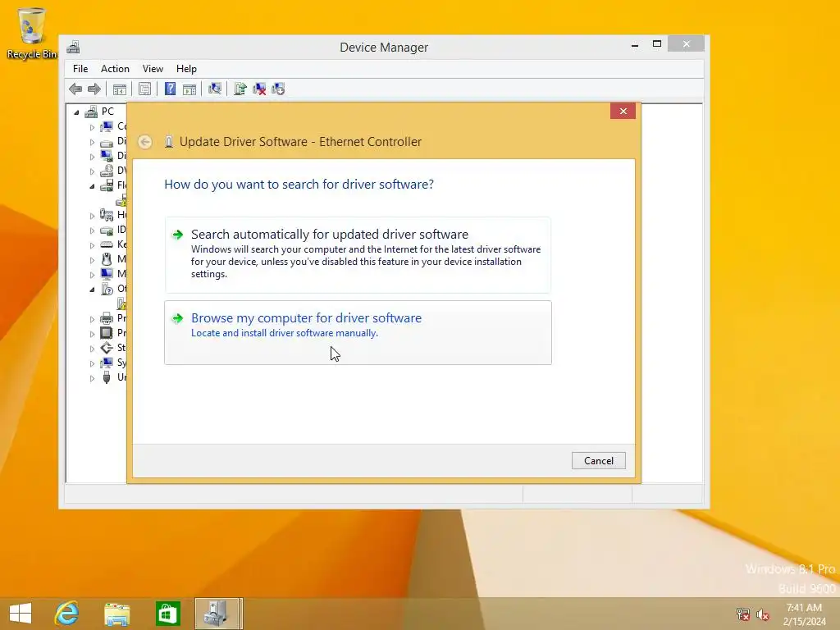Open the Properties toolbar icon in Device Manager
840x630 pixels.
pyautogui.click(x=144, y=89)
